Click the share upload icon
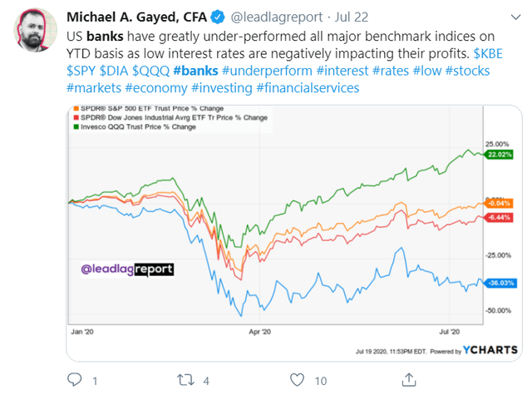This screenshot has height=395, width=532. (409, 380)
